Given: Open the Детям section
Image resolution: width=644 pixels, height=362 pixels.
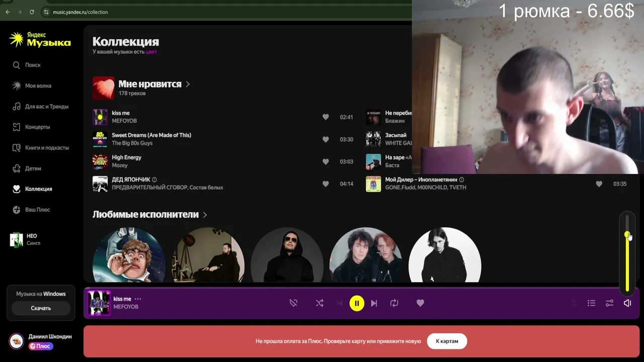Looking at the screenshot, I should point(33,168).
